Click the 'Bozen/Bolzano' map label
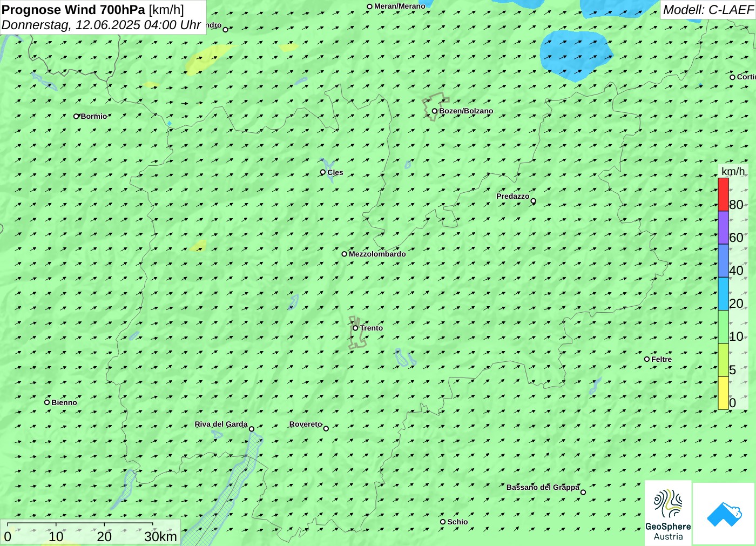Image resolution: width=756 pixels, height=546 pixels. point(466,111)
